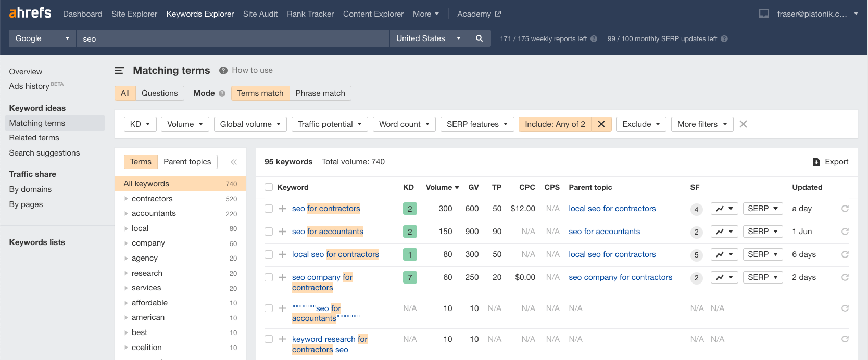Check 'keyword research for contractors seo' checkbox
The image size is (868, 360).
(x=269, y=339)
